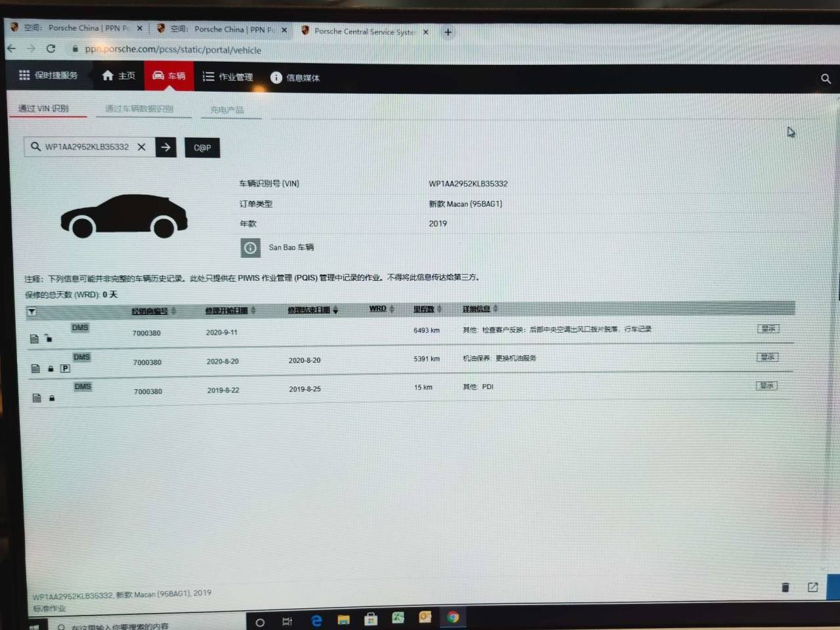Clear the VIN search field with X
The width and height of the screenshot is (840, 630).
(141, 147)
